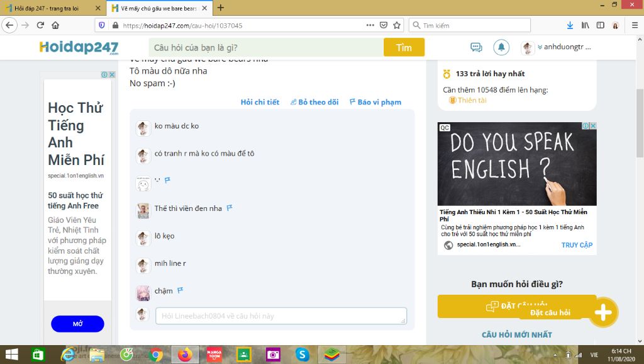View site security padlock info

[x=115, y=25]
